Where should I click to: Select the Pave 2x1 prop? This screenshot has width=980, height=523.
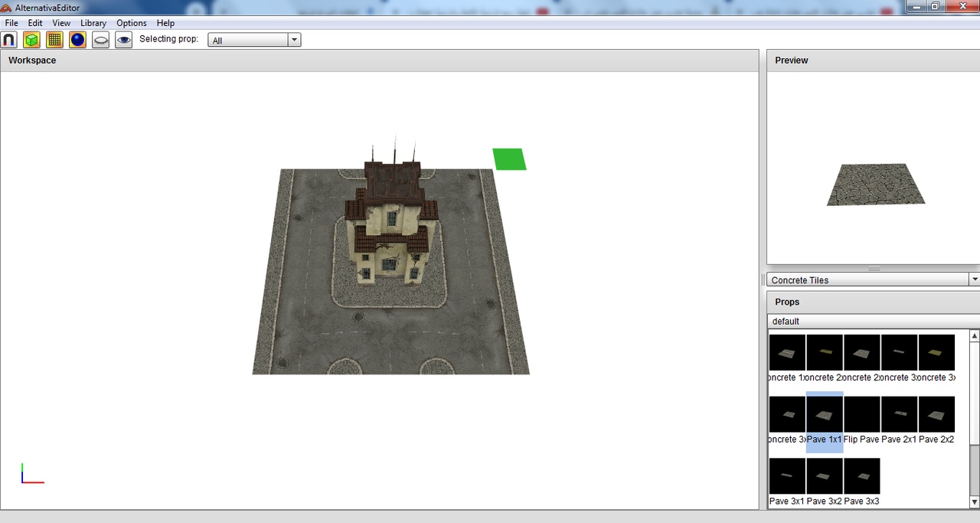click(900, 420)
